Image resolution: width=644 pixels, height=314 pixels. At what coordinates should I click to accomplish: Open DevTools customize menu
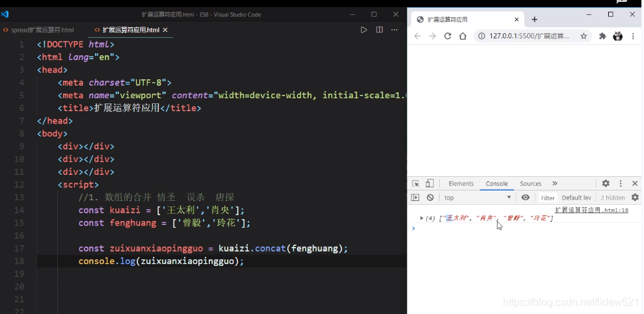[x=621, y=183]
